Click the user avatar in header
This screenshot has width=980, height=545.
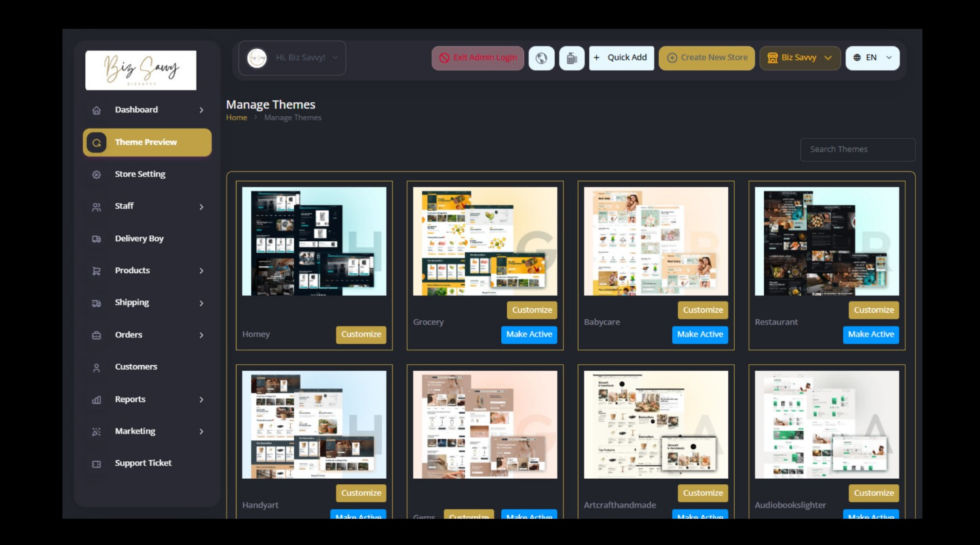pos(257,58)
